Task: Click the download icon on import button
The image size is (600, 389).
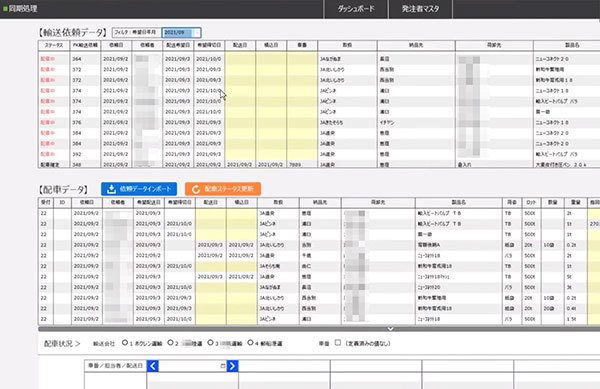Action: click(111, 189)
